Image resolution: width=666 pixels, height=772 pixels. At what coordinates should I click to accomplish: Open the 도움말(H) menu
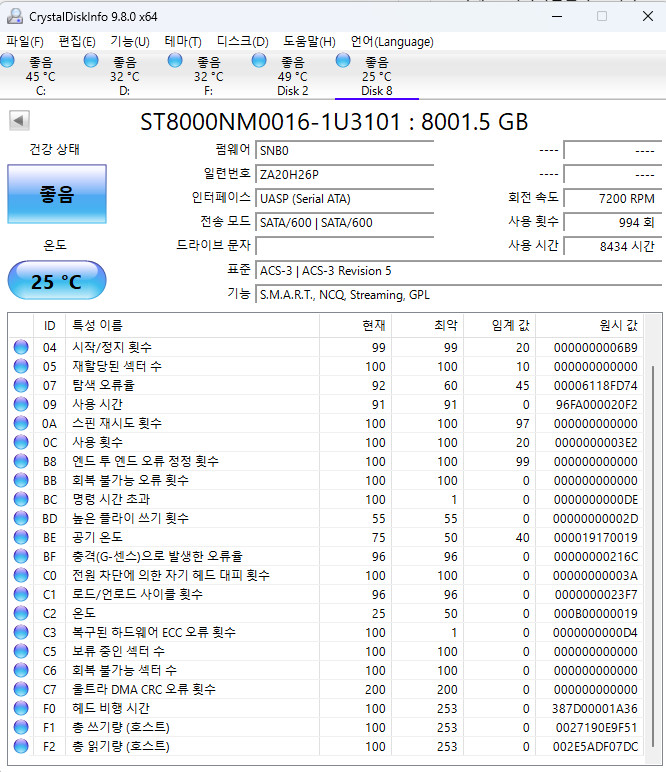(x=309, y=42)
